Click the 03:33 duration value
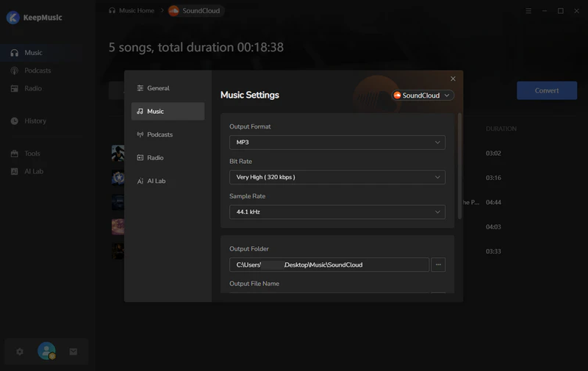588x371 pixels. [493, 251]
